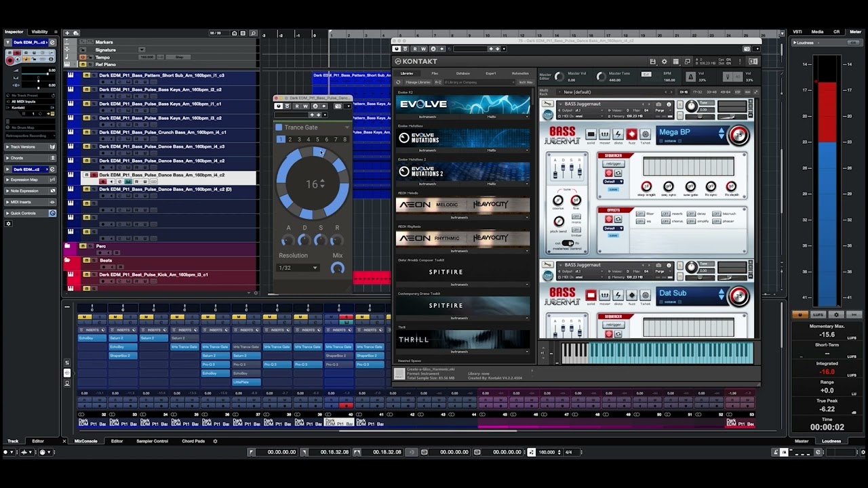Click the Instr Nav button
Viewport: 868px width, 488px height.
[x=526, y=82]
